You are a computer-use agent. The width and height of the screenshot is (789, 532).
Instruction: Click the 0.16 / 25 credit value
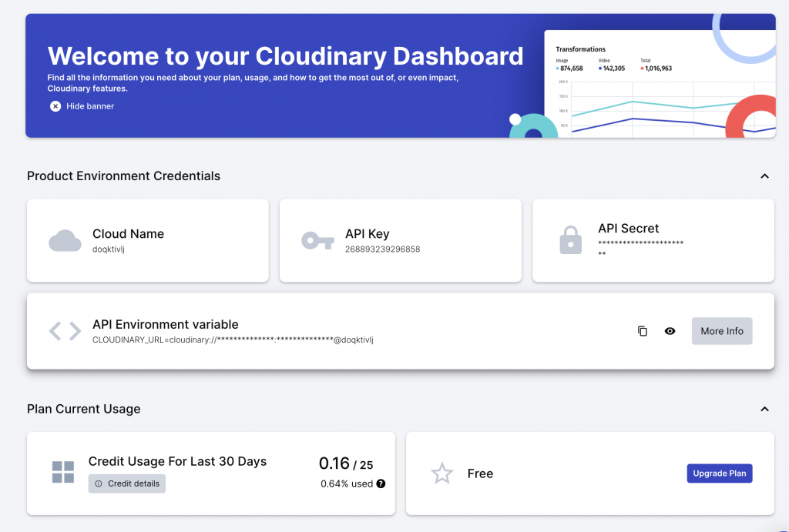point(346,463)
